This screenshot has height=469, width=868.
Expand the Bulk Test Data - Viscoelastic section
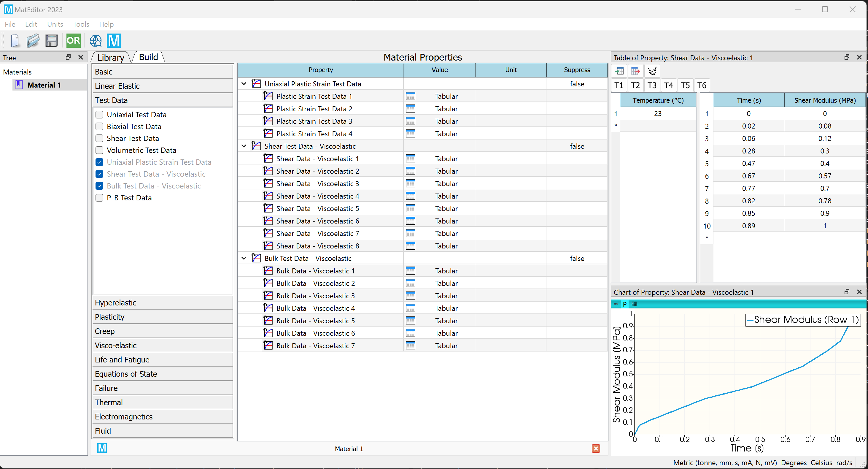243,258
